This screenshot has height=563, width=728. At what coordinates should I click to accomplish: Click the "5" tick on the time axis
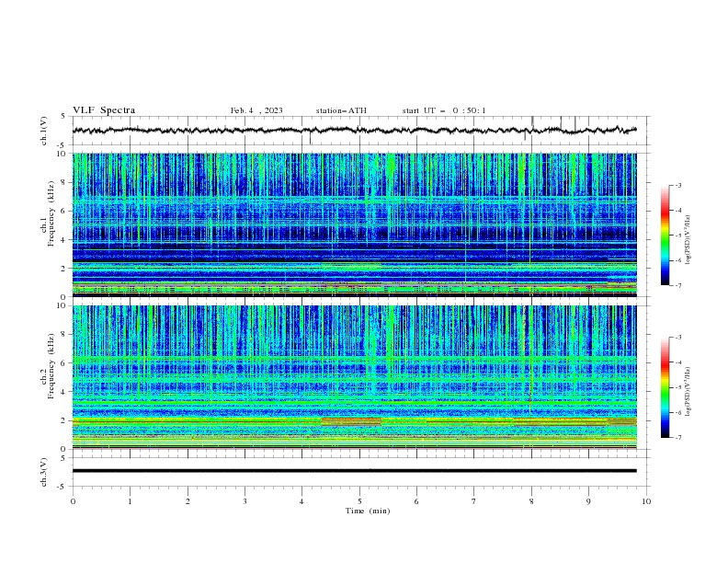(x=359, y=501)
